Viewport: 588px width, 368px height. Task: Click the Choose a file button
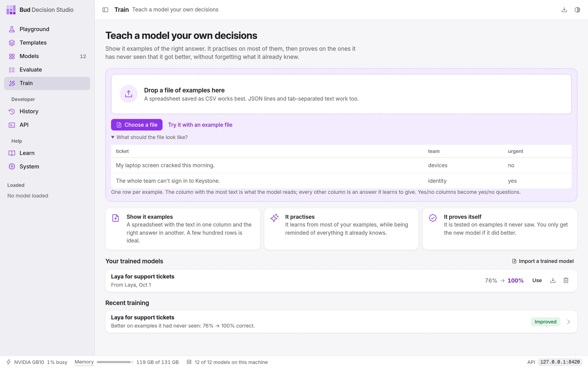pyautogui.click(x=137, y=125)
